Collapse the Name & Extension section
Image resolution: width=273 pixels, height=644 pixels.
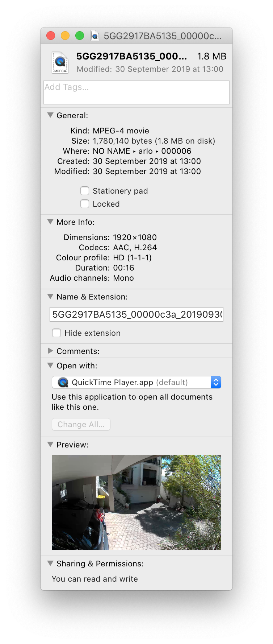coord(50,297)
